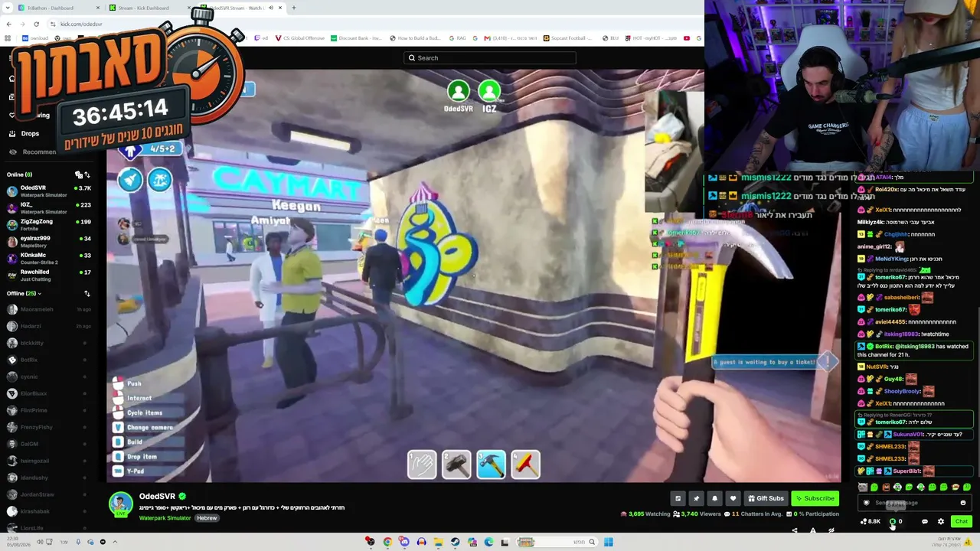Open the Waterpark Simulator category link

click(165, 518)
